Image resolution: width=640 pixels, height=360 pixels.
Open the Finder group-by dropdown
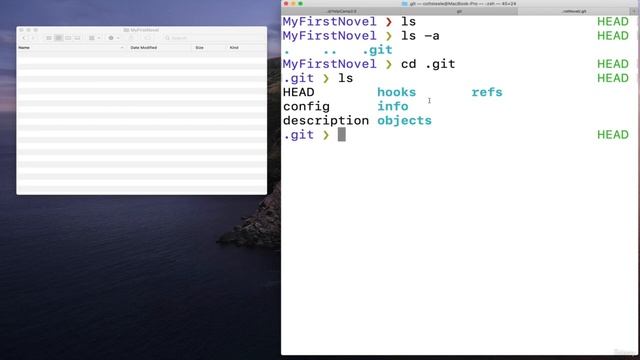[95, 38]
